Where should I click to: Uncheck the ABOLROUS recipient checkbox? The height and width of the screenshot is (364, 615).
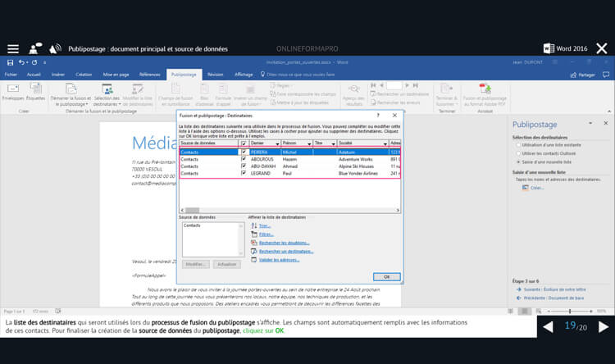[244, 159]
